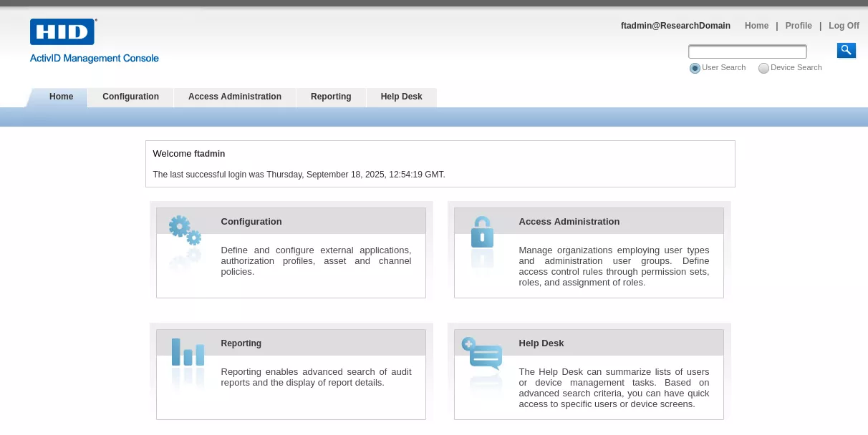Viewport: 868px width, 435px height.
Task: Switch to the Configuration tab
Action: click(x=130, y=97)
